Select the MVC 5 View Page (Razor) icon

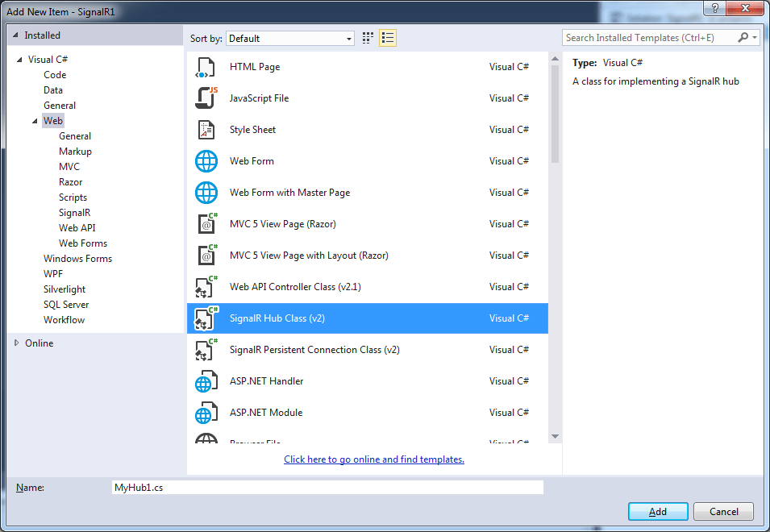click(206, 223)
